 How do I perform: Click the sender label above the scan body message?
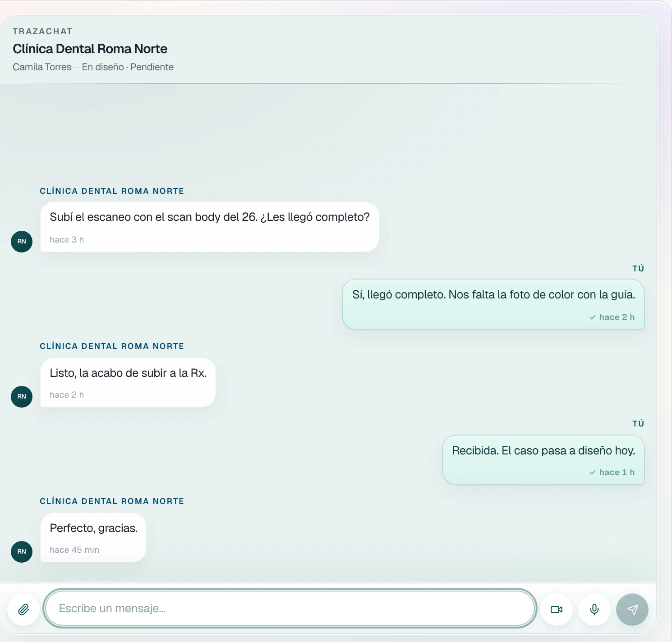[x=112, y=191]
